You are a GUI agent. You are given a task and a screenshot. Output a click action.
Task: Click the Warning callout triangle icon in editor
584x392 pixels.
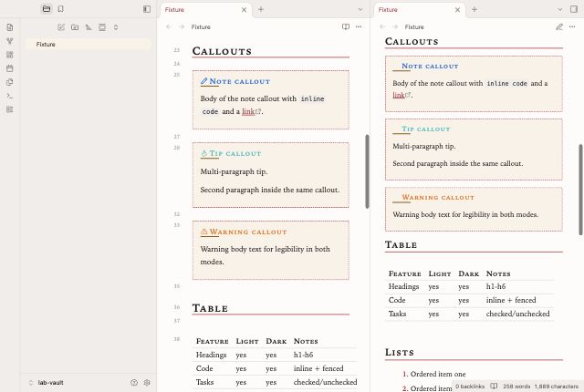click(203, 232)
